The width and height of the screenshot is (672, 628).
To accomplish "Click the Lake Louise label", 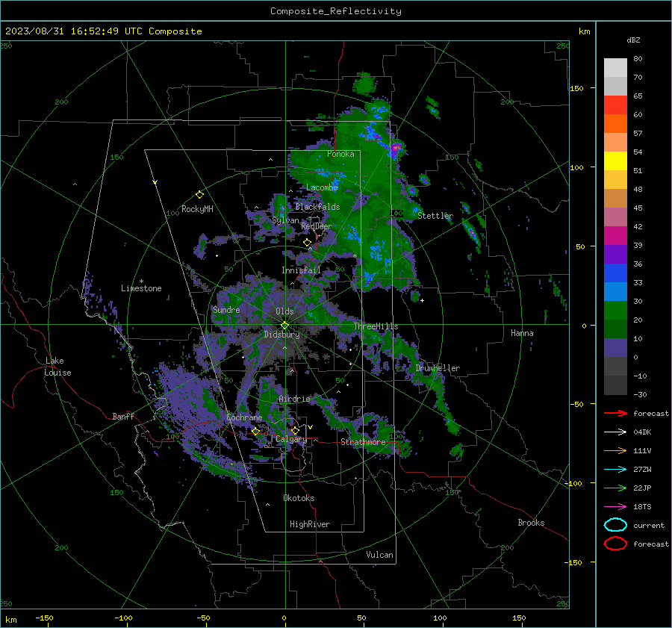I will 57,367.
